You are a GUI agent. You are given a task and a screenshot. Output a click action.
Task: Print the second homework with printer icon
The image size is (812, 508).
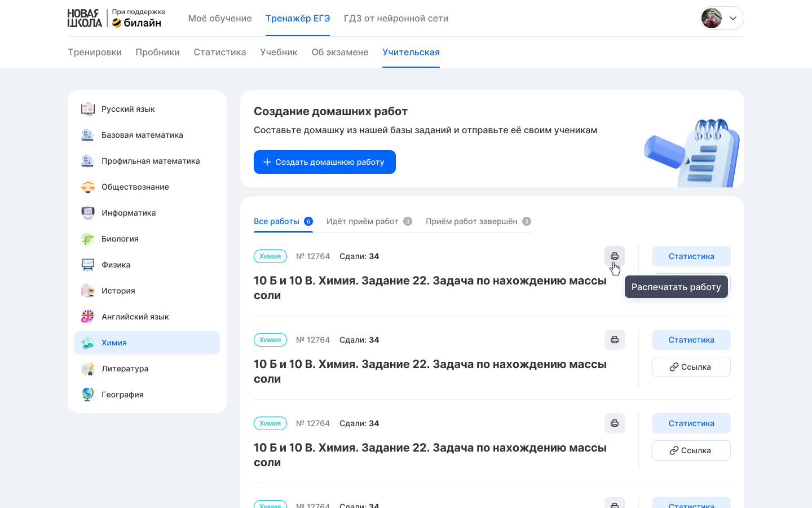pos(615,340)
